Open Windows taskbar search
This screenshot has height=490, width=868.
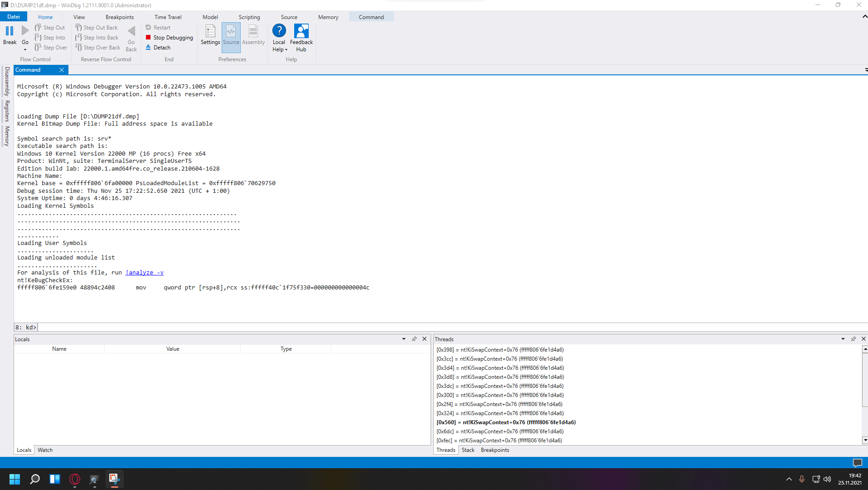35,479
